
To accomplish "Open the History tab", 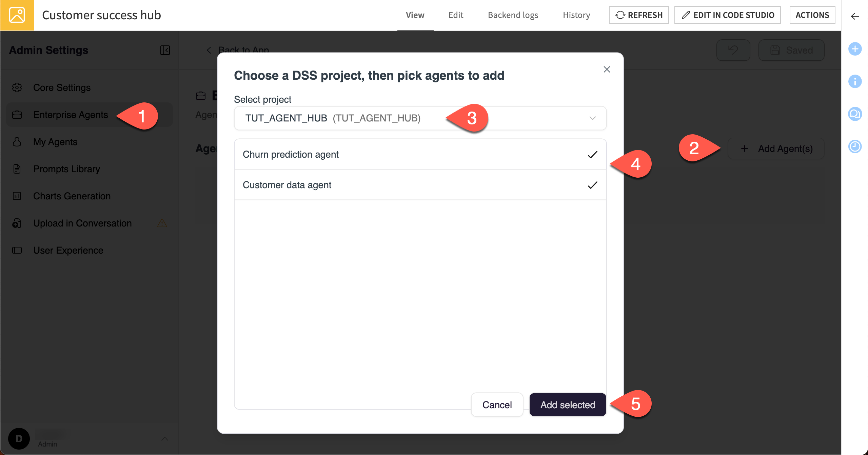I will (x=576, y=15).
